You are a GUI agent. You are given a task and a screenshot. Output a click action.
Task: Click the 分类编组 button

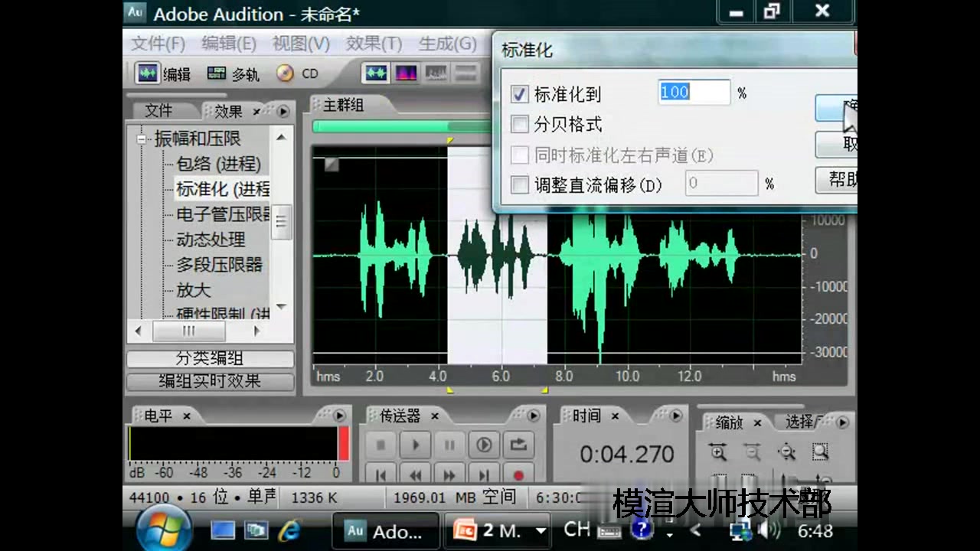(210, 358)
